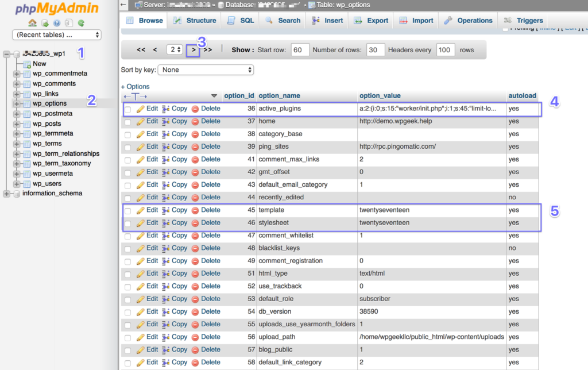Screen dimensions: 588x370
Task: Click the New table icon in tree
Action: click(x=26, y=64)
